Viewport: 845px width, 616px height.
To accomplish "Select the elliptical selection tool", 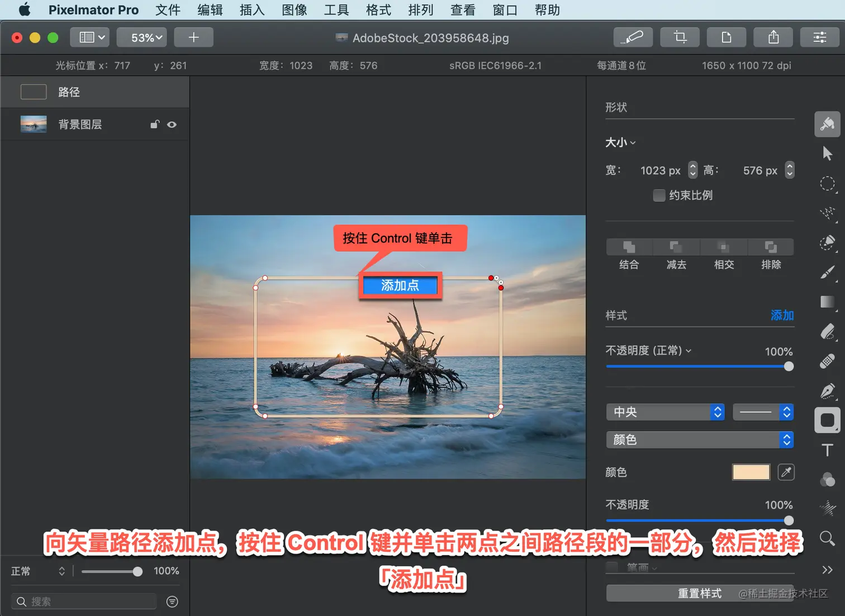I will pos(827,184).
